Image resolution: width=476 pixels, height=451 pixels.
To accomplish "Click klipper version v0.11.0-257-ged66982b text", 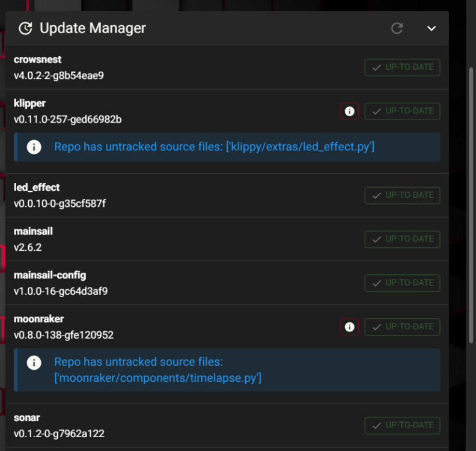I will click(68, 119).
